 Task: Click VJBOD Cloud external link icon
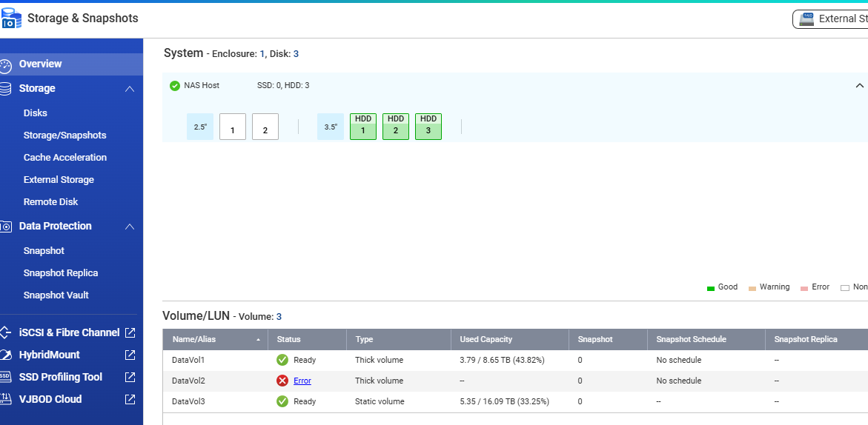[130, 399]
